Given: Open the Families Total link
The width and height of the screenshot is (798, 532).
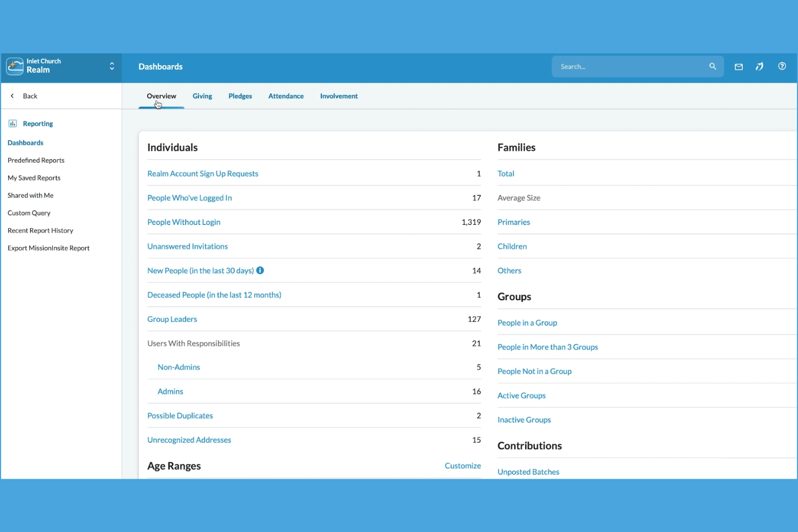Looking at the screenshot, I should pos(506,174).
